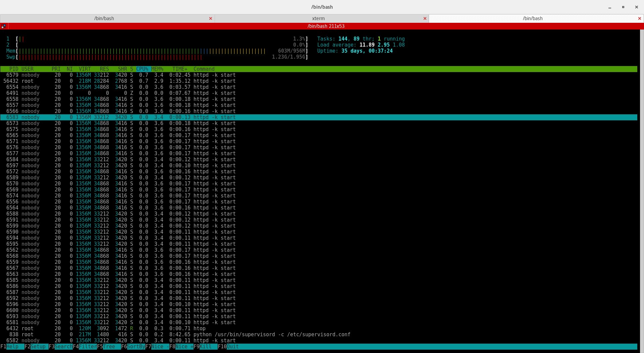The width and height of the screenshot is (644, 353).
Task: Increase priority with Nice + (F8)
Action: [x=182, y=347]
